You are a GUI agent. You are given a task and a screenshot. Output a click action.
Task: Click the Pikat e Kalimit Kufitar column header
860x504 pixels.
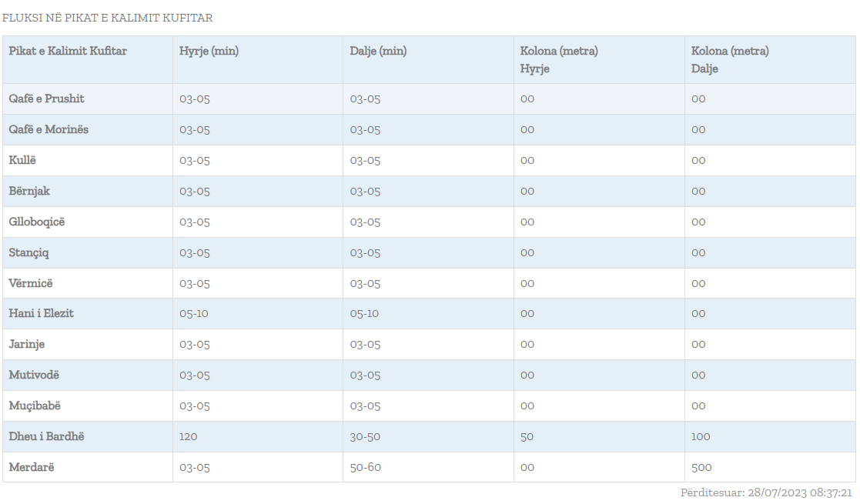tap(68, 51)
